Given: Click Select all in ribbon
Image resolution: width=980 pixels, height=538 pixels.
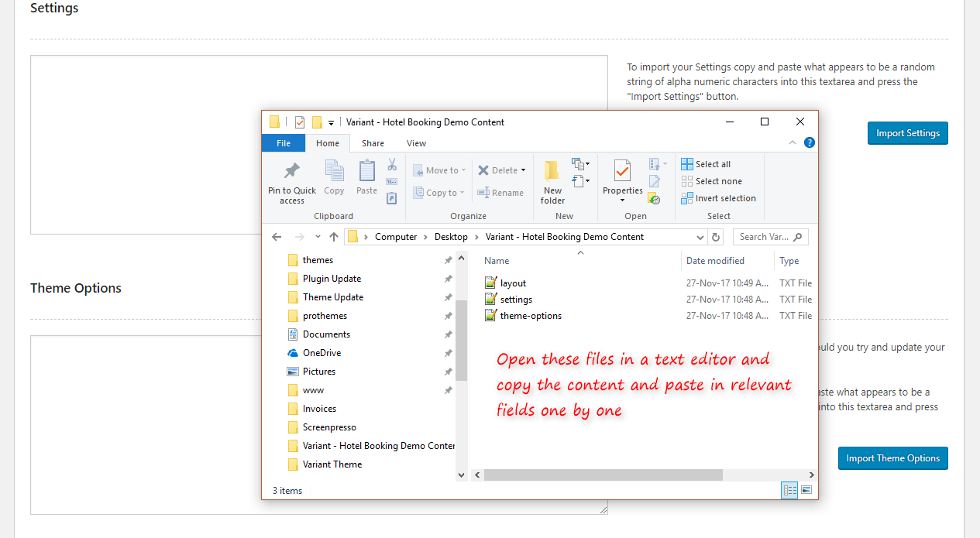Looking at the screenshot, I should [706, 164].
